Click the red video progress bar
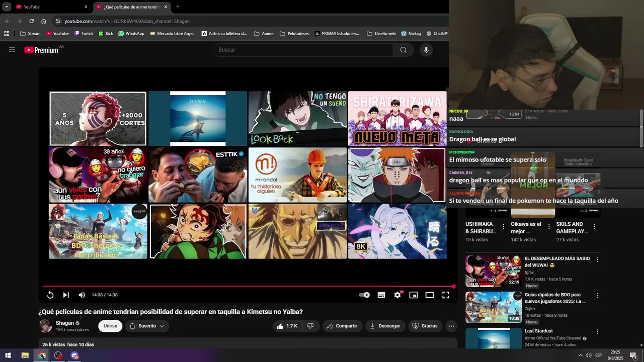The width and height of the screenshot is (644, 362). tap(248, 287)
